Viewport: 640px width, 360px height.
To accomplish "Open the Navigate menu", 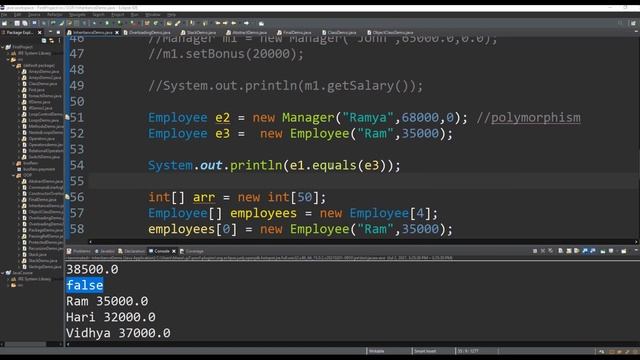I will click(77, 15).
